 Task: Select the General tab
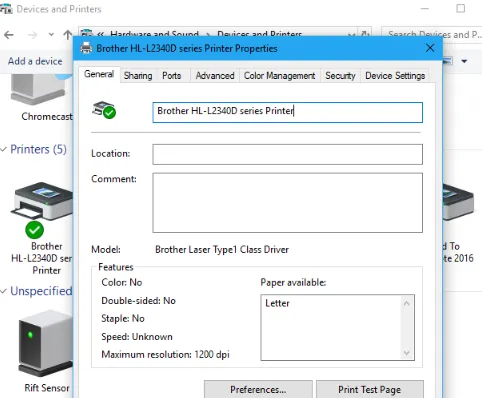pos(99,74)
